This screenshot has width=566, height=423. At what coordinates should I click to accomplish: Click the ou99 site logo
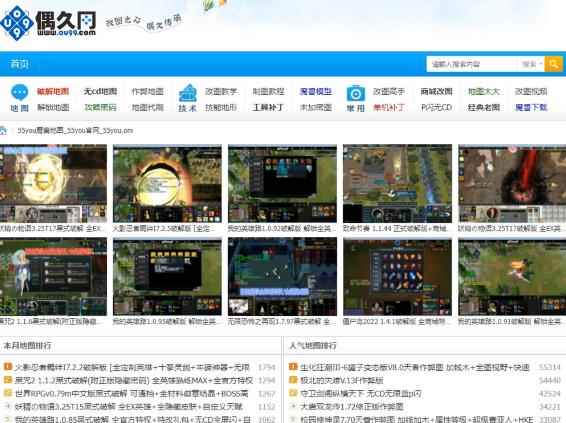[48, 23]
